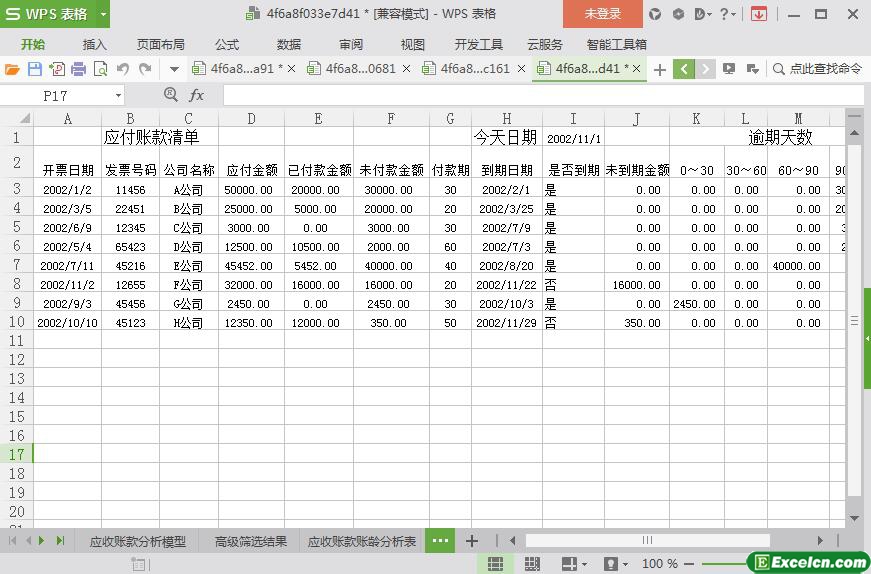
Task: Click the tab list arrow icon before search
Action: (x=753, y=69)
